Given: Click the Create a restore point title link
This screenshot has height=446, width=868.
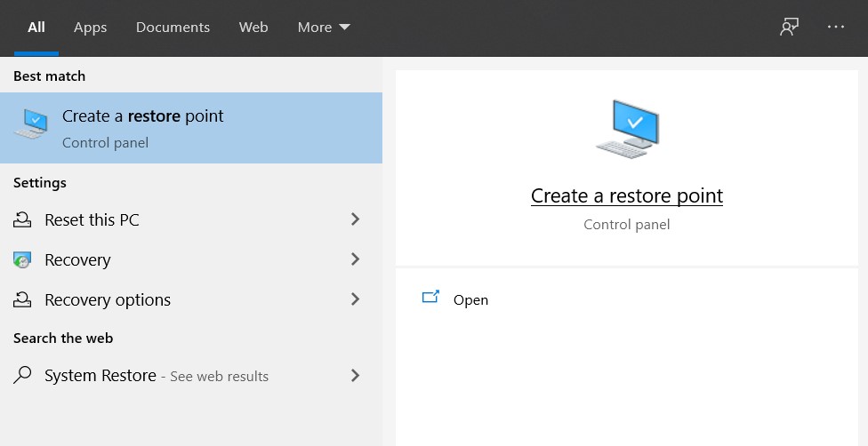Looking at the screenshot, I should click(x=626, y=196).
